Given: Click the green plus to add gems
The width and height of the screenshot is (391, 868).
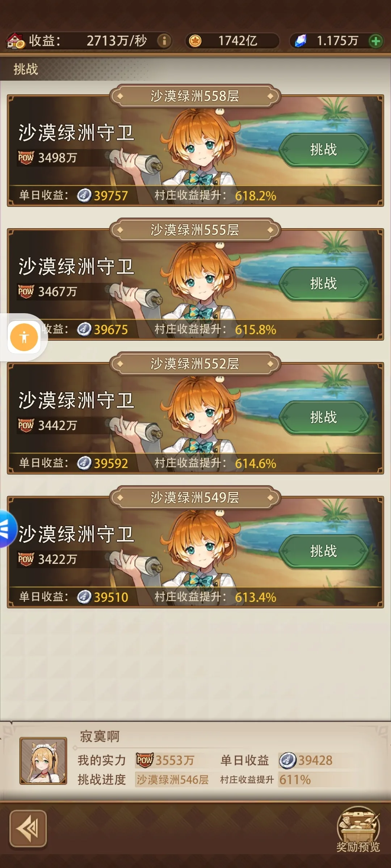Looking at the screenshot, I should 376,41.
